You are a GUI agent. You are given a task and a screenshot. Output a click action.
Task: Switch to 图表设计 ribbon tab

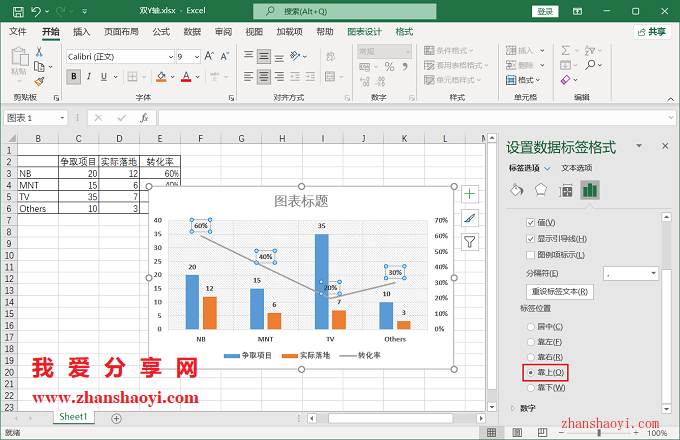[364, 32]
